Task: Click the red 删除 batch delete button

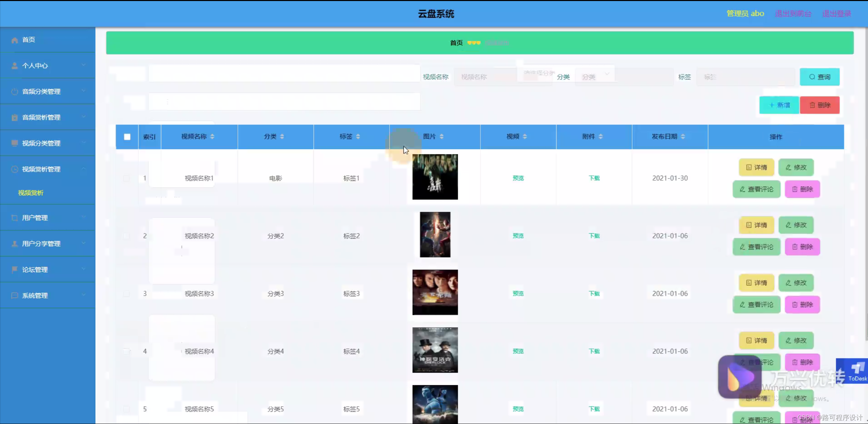Action: point(819,105)
